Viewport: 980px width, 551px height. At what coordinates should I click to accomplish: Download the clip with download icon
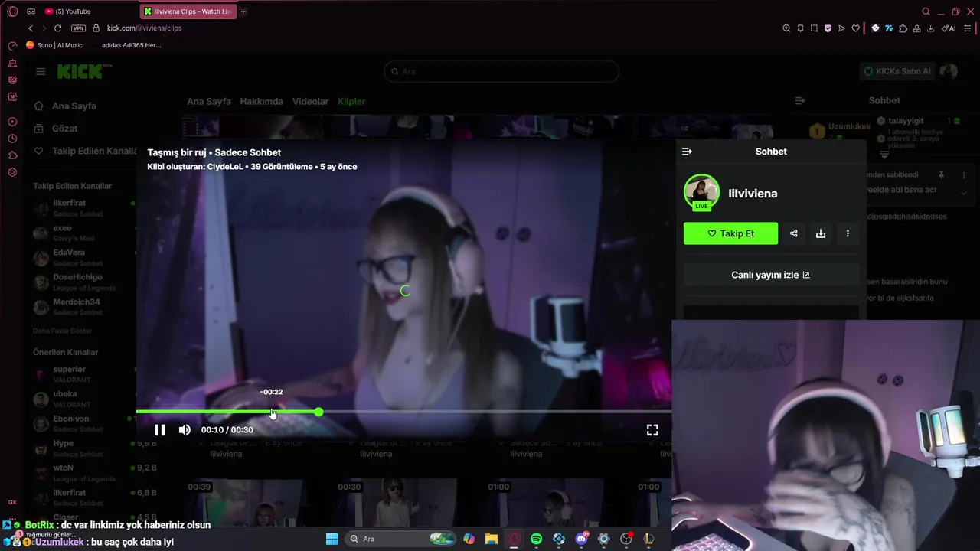coord(821,233)
